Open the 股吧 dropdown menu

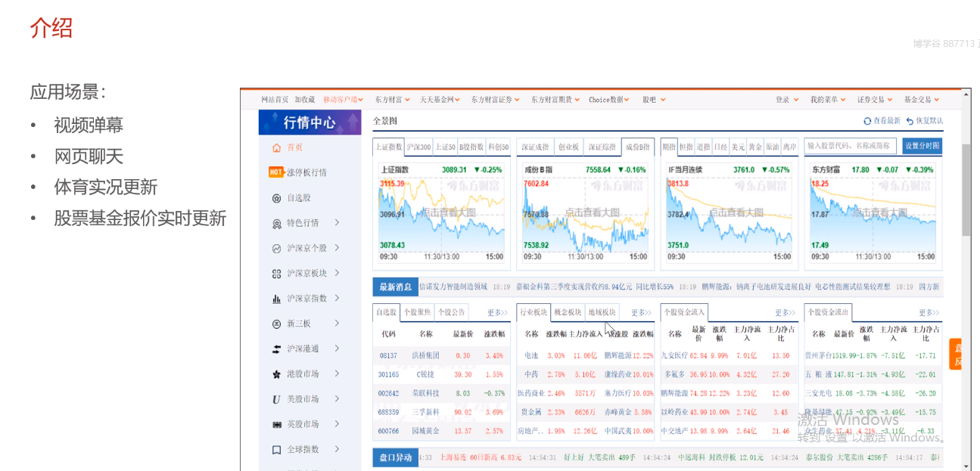(x=654, y=100)
